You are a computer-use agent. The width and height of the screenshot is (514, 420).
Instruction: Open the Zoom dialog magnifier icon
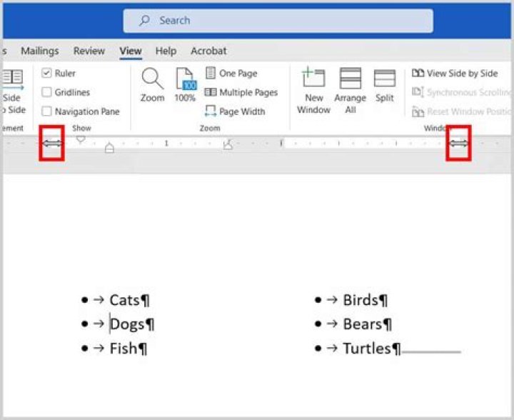[x=152, y=79]
